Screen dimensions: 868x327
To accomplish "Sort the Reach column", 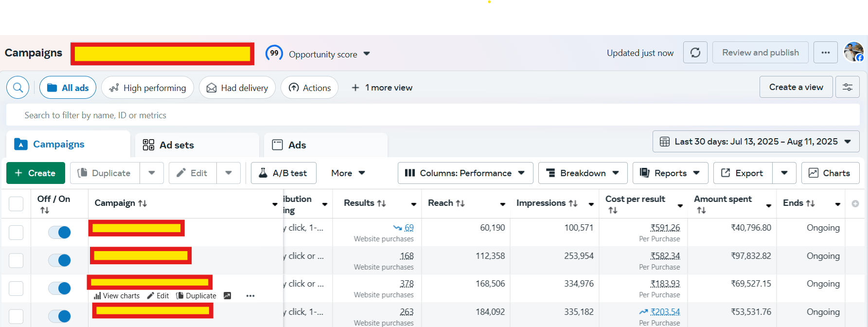I will (x=460, y=203).
